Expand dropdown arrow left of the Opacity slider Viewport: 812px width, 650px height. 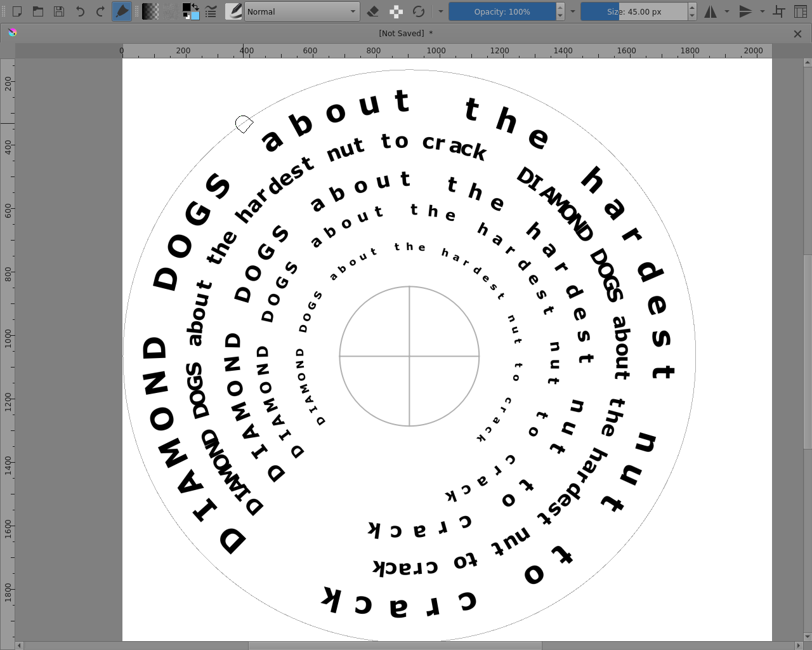coord(440,11)
